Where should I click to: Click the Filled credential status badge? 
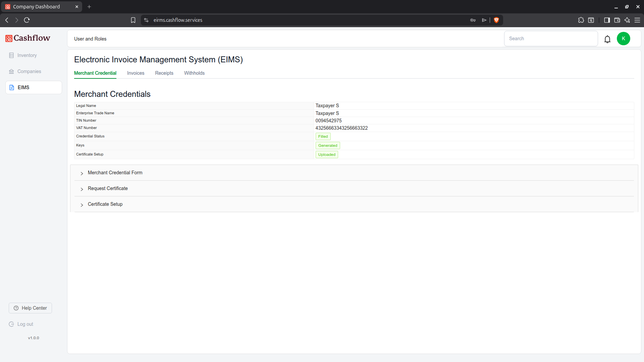[323, 136]
